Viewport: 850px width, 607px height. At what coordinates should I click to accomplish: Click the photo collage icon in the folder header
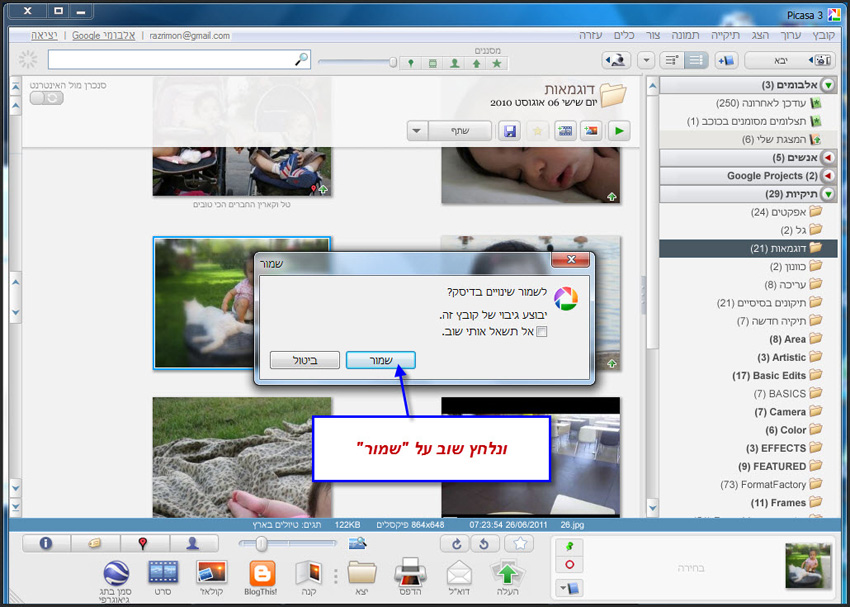591,131
